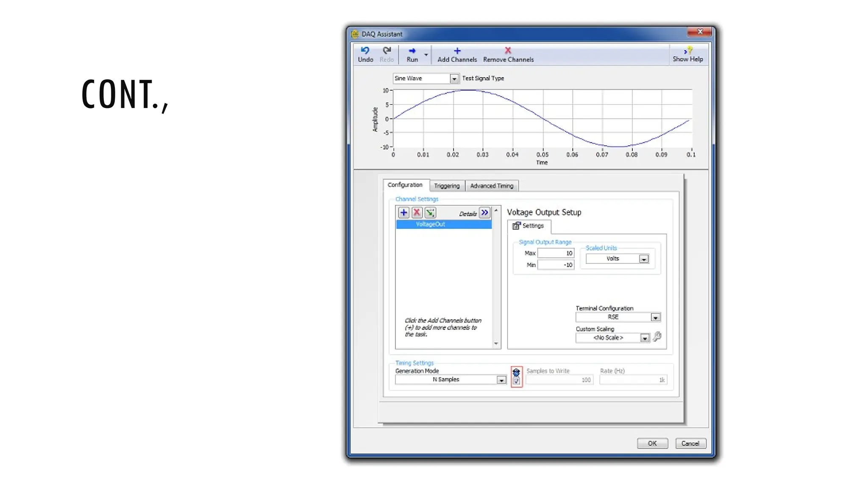Expand channel Details double-arrow button

485,213
